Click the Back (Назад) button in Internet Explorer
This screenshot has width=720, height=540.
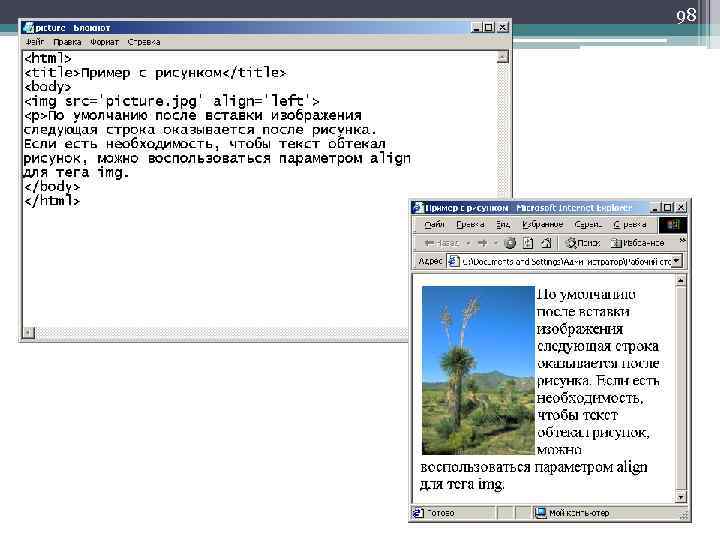[442, 243]
